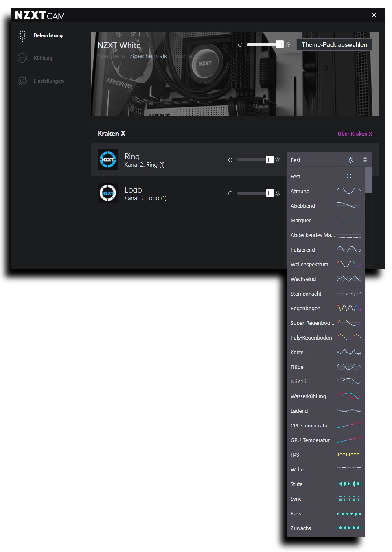Open the Über Kraken X link
Image resolution: width=392 pixels, height=552 pixels.
(355, 134)
